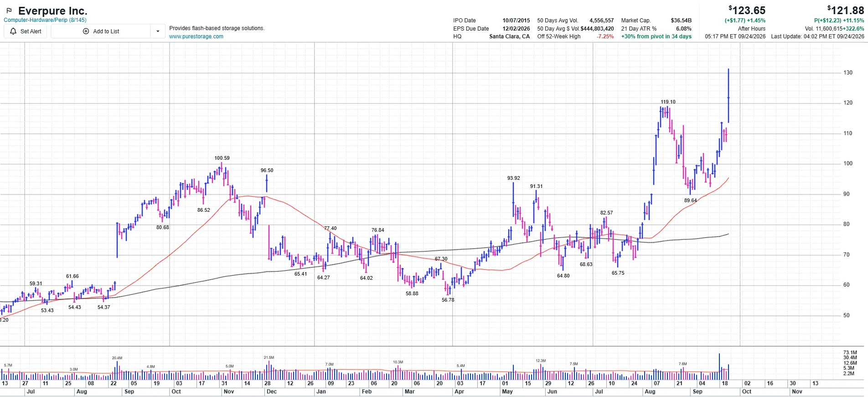This screenshot has width=868, height=397.
Task: Select the description 'Provides flash-based storage solutions.'
Action: pos(217,28)
